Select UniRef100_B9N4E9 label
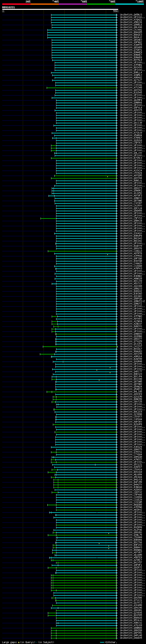The height and width of the screenshot is (644, 146). (x=131, y=52)
